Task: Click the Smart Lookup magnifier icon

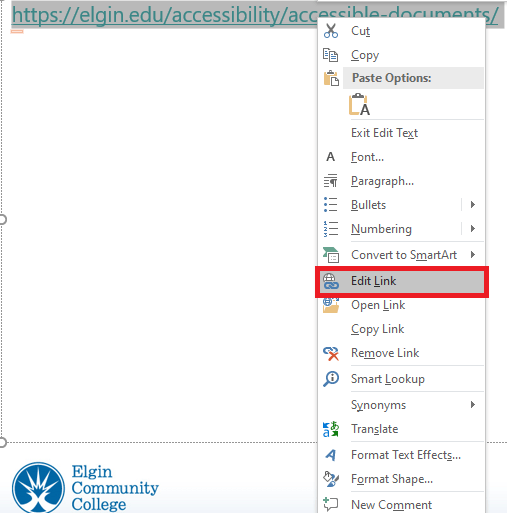Action: tap(331, 379)
